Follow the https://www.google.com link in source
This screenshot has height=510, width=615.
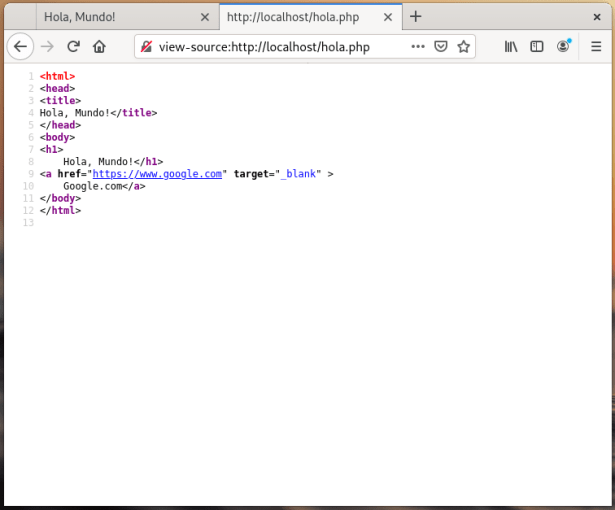tap(157, 173)
